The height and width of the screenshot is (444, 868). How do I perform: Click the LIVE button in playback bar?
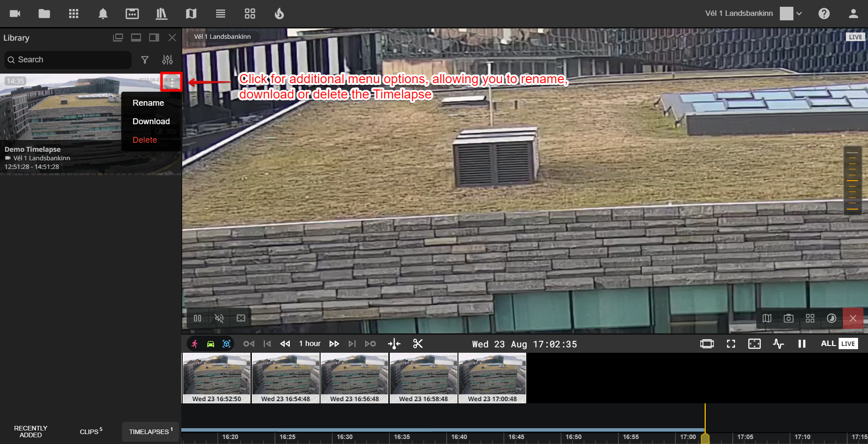point(848,344)
